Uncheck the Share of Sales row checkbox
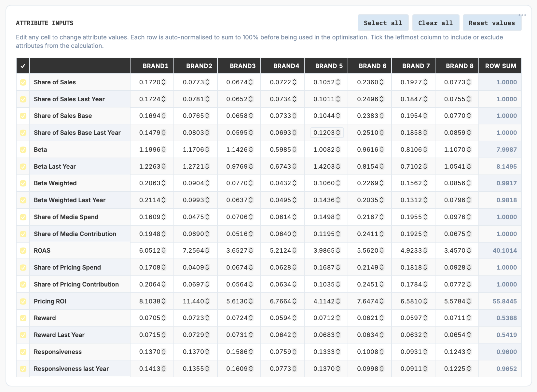This screenshot has height=392, width=537. 23,82
